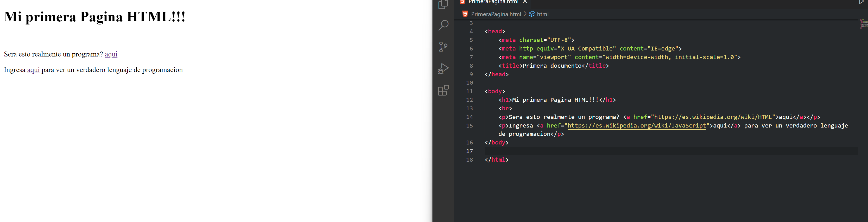The image size is (868, 222).
Task: Select the PrimeraPagina.html tab
Action: point(493,2)
